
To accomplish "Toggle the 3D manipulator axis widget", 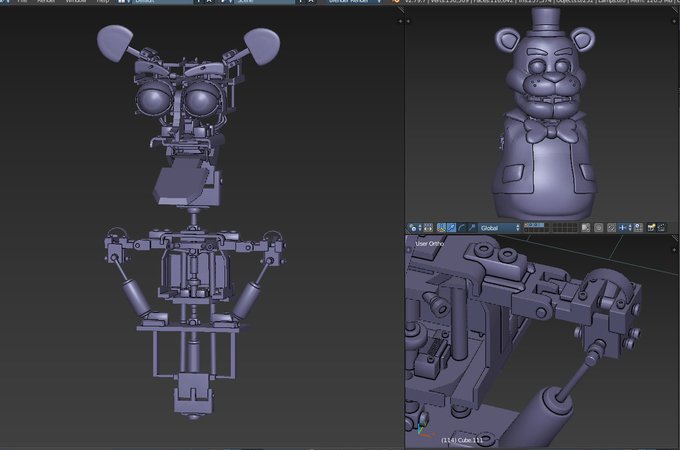I will pos(441,228).
